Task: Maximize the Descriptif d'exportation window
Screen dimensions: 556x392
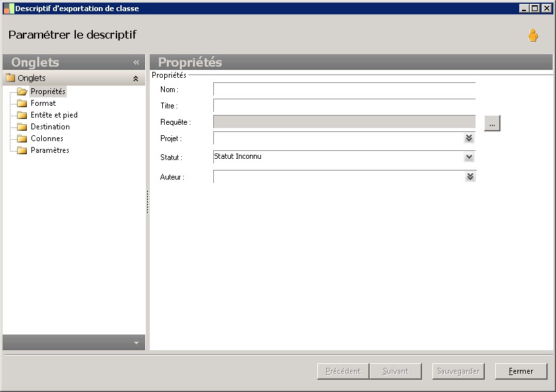Action: click(x=534, y=8)
